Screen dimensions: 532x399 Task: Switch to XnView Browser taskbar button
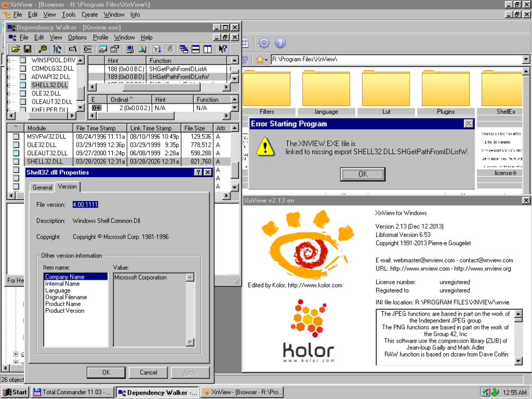(x=242, y=392)
